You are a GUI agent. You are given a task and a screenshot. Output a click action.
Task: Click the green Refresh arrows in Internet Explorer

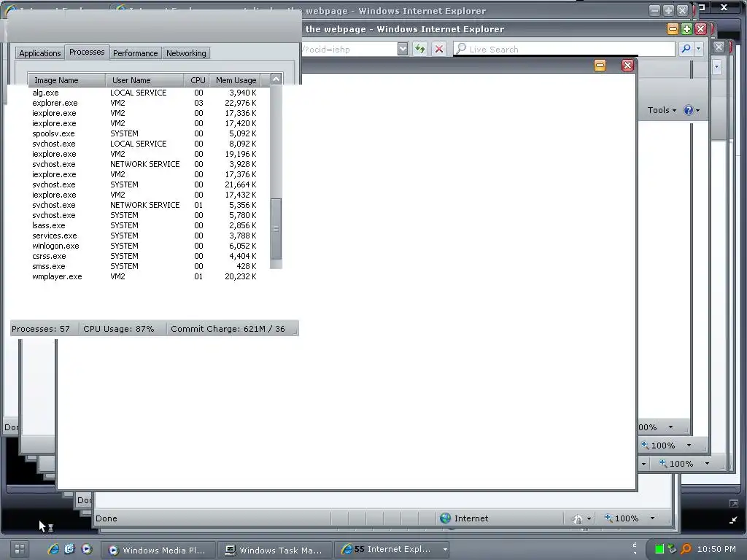click(419, 49)
